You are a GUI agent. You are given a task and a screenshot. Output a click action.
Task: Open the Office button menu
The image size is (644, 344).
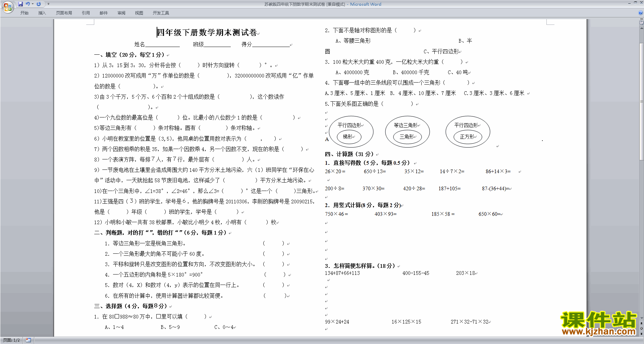click(x=7, y=7)
